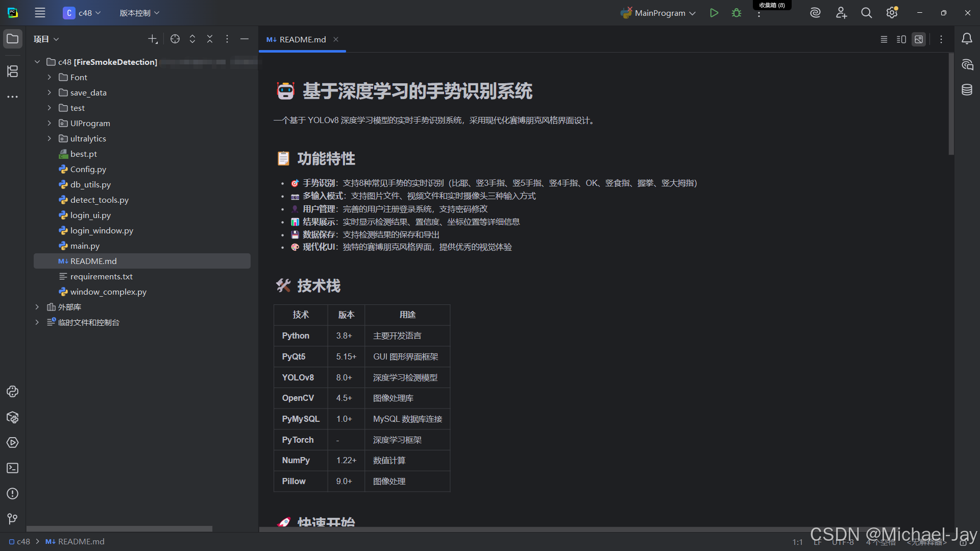Open the Terminal tool window
The width and height of the screenshot is (980, 551).
point(13,468)
